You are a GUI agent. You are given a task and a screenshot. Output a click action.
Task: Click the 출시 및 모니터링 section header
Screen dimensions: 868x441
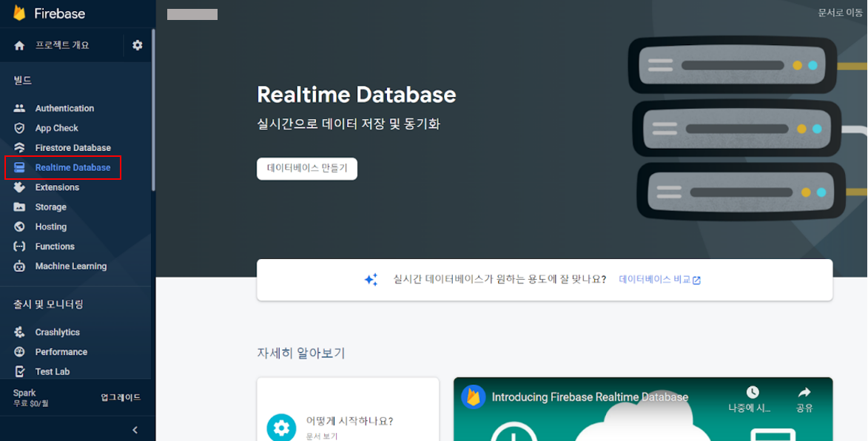tap(48, 304)
